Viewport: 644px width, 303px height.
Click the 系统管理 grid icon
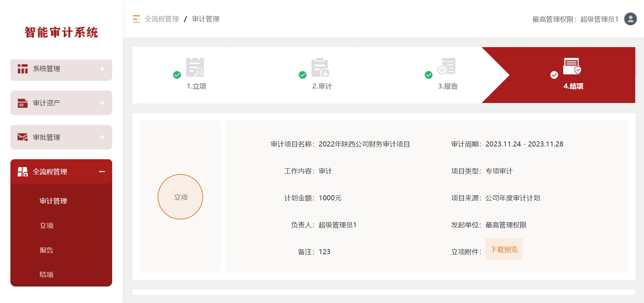[23, 69]
